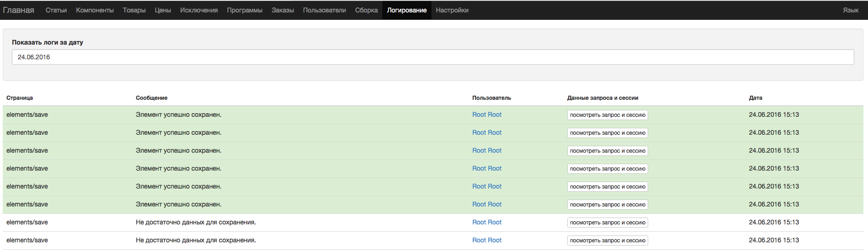Screen dimensions: 868x252
Task: Click Root Root link in the last row
Action: pyautogui.click(x=487, y=240)
